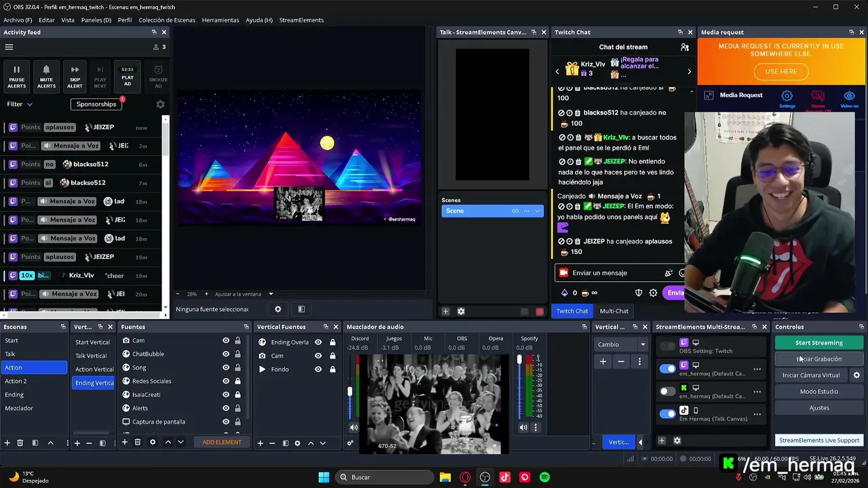Screen dimensions: 868x488
Task: Hide the ChatBubble source
Action: (226, 354)
